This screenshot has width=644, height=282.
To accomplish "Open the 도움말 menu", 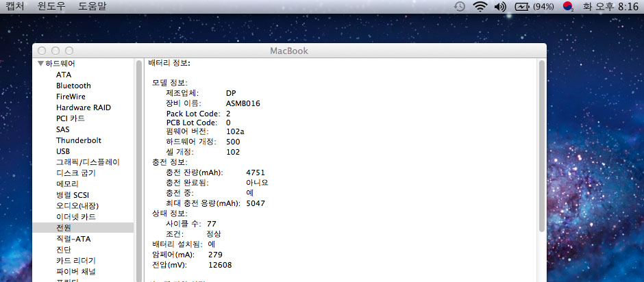I will click(x=92, y=6).
